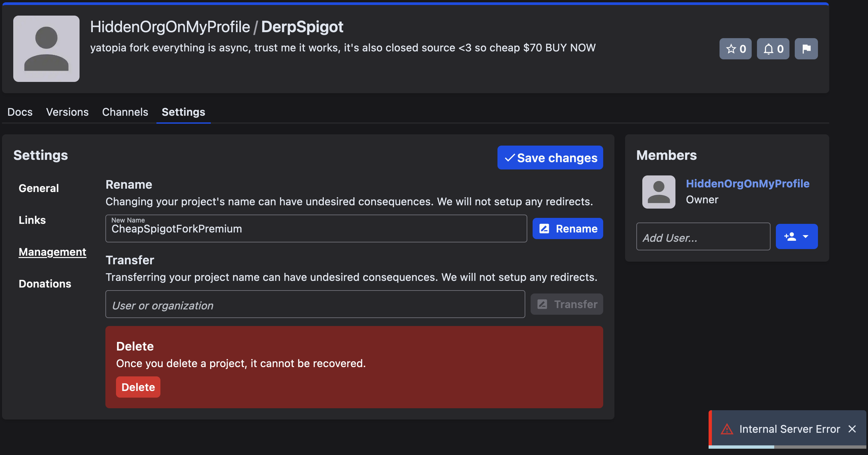This screenshot has height=455, width=868.
Task: Flag the project for moderation
Action: point(806,48)
